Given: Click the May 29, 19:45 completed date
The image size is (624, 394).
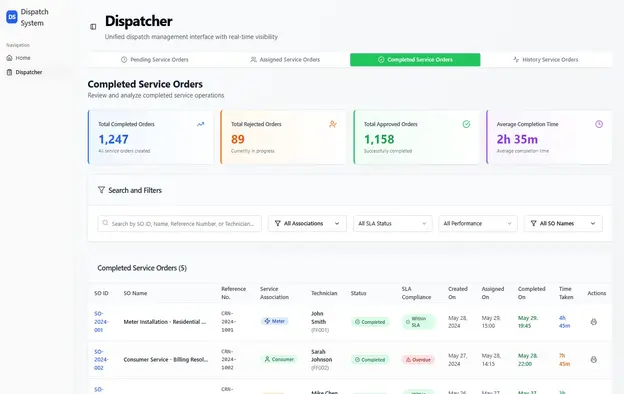Looking at the screenshot, I should [528, 322].
